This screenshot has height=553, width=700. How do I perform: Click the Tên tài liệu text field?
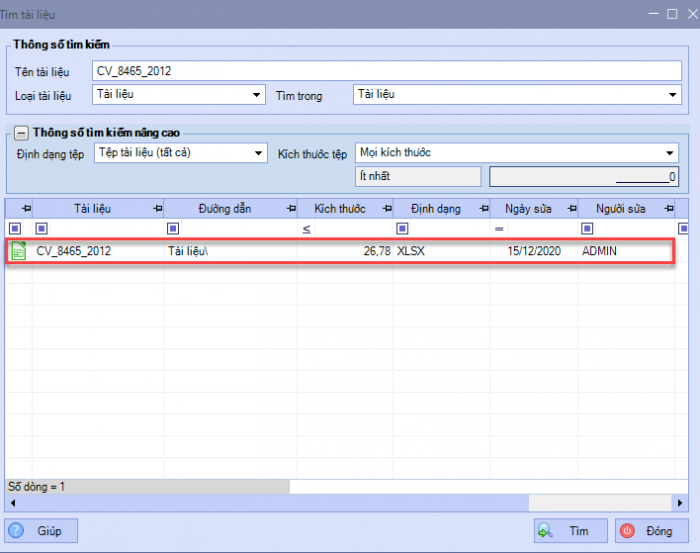pyautogui.click(x=385, y=71)
